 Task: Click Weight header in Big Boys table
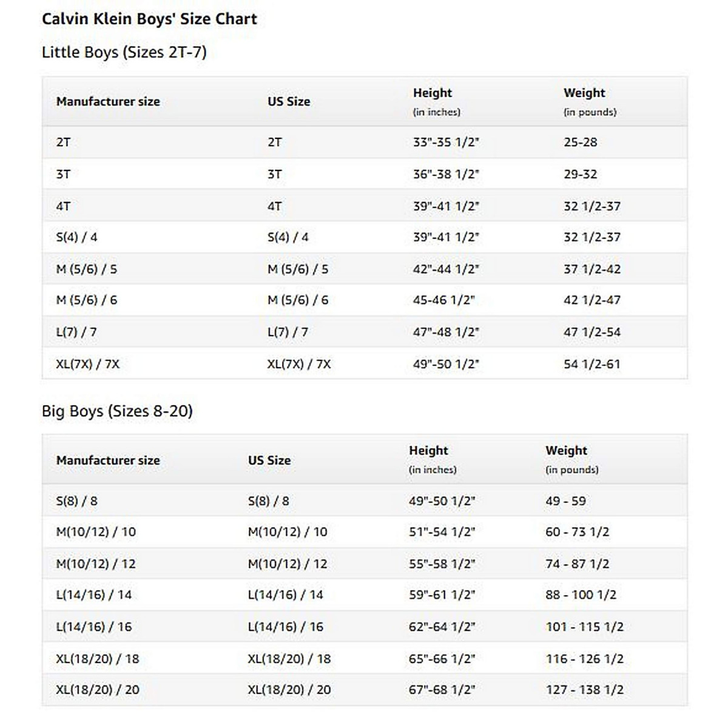[x=566, y=451]
